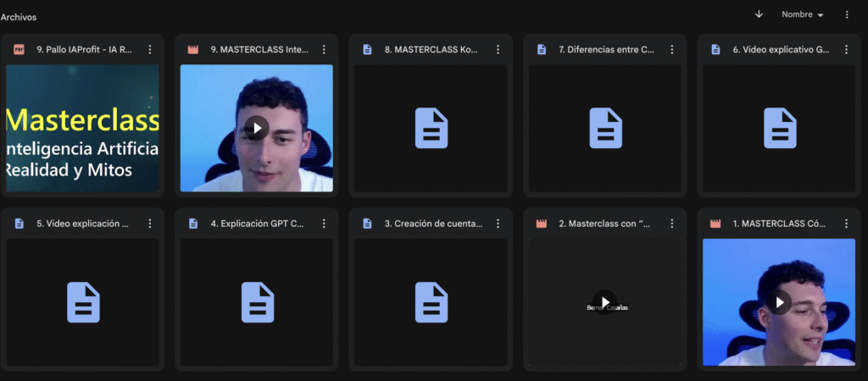The image size is (868, 381).
Task: Open the Masterclass Realidad y Mitos PDF thumbnail
Action: point(82,128)
